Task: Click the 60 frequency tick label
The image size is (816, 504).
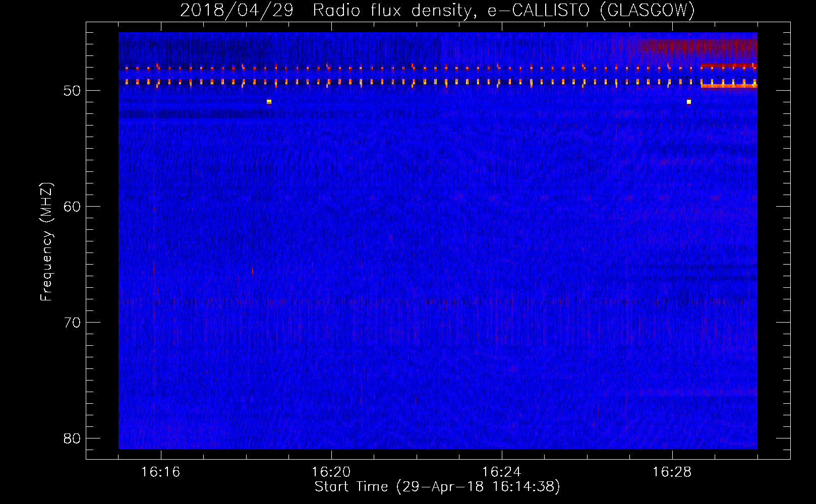Action: pyautogui.click(x=72, y=207)
